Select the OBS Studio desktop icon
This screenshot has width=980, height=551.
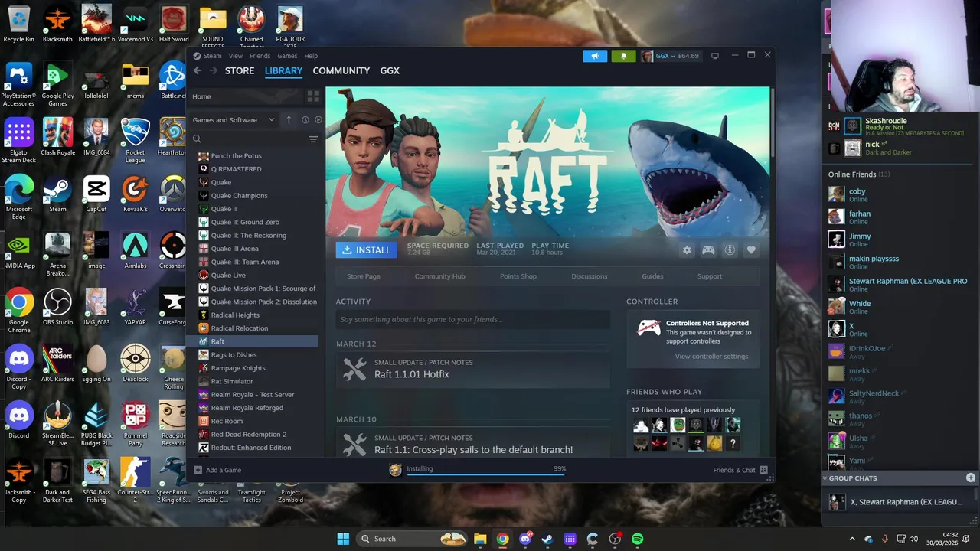(58, 307)
